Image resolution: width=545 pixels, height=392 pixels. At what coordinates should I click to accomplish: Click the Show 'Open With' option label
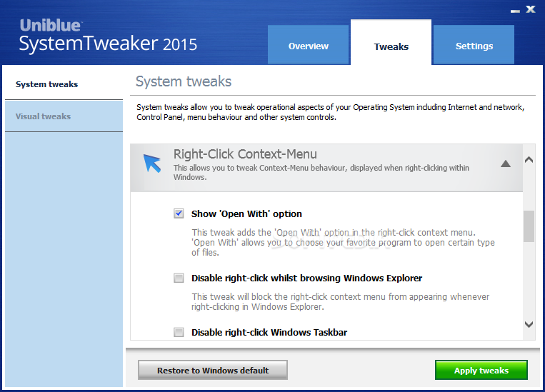tap(246, 213)
